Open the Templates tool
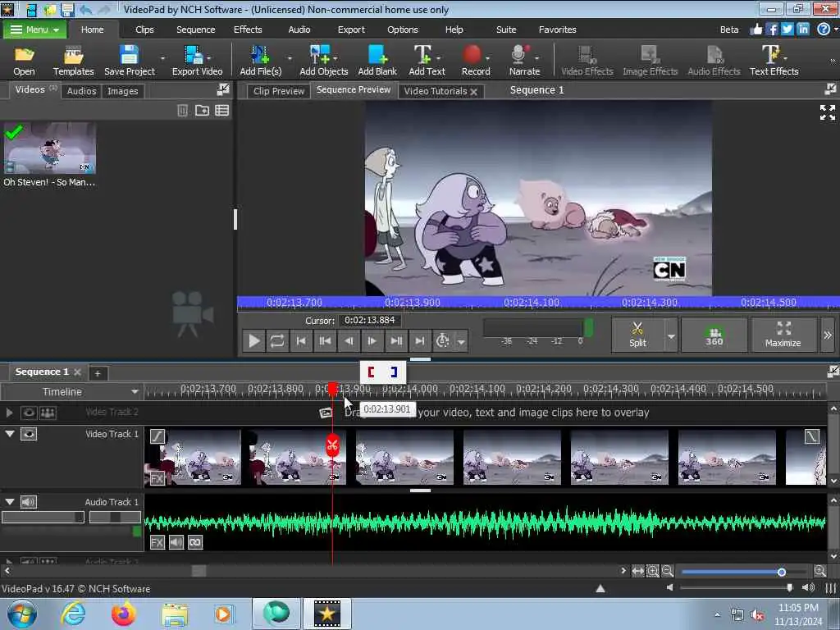This screenshot has height=630, width=840. pos(73,61)
